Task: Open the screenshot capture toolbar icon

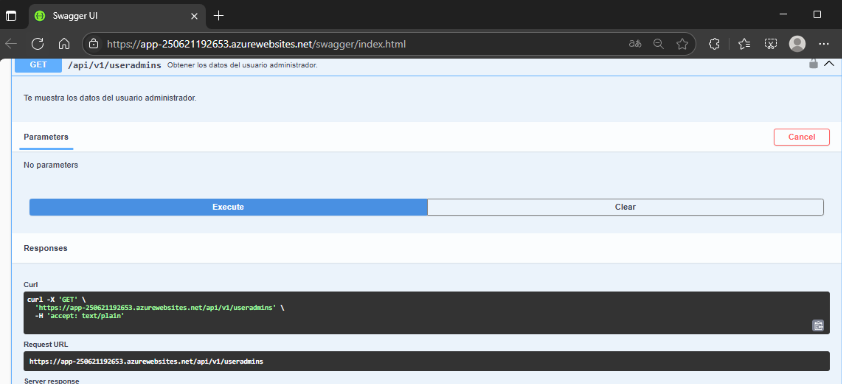Action: click(771, 44)
